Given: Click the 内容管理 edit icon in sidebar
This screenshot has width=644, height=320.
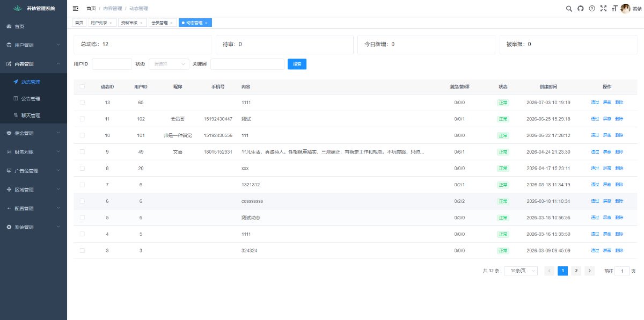Looking at the screenshot, I should point(9,64).
